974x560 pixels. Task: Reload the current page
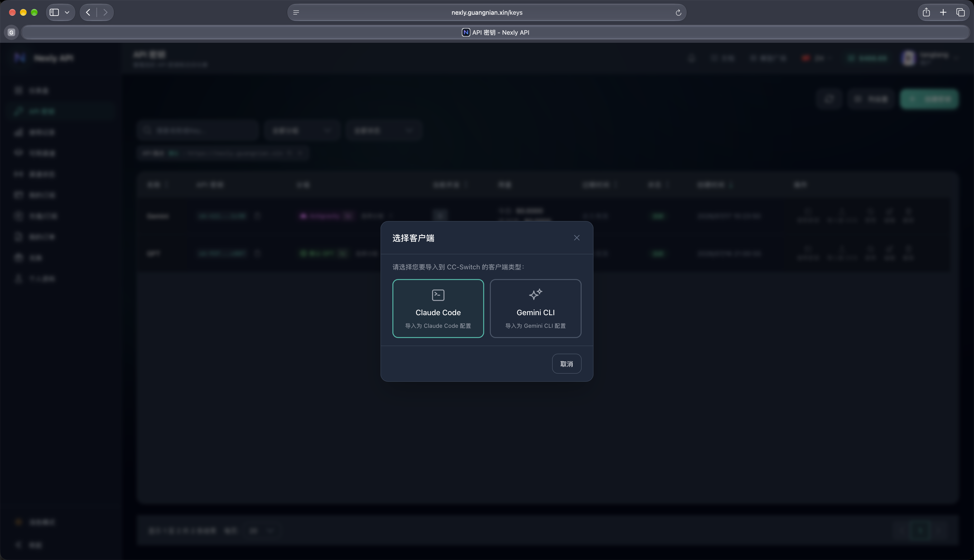pos(678,12)
